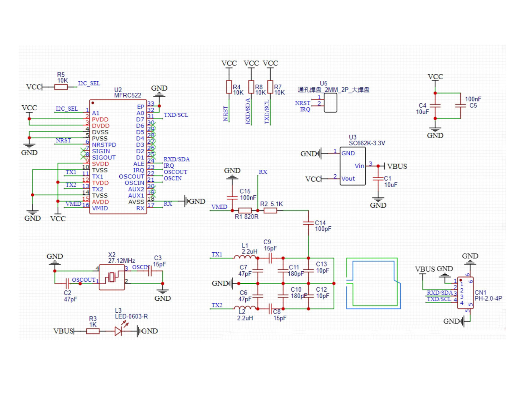Click pull-up resistor R4 10K symbol
This screenshot has width=525, height=420.
point(229,87)
